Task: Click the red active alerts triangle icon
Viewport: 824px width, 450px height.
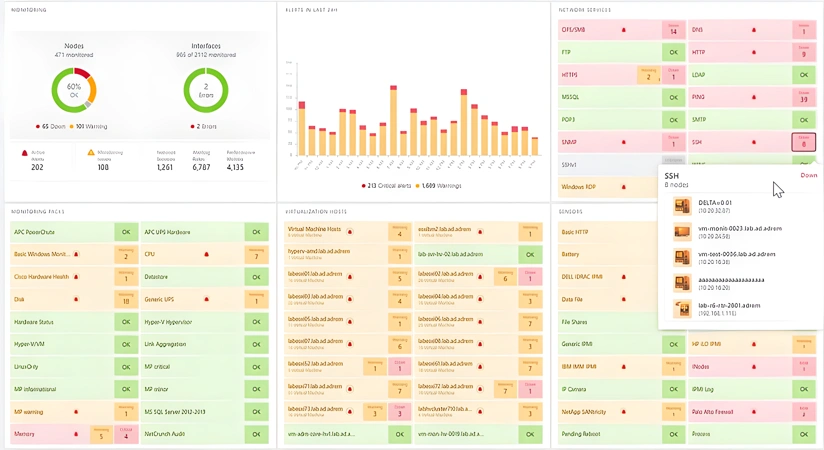Action: point(24,153)
